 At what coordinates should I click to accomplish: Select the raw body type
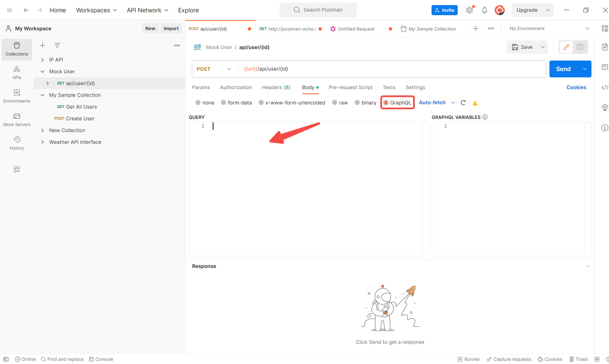335,103
